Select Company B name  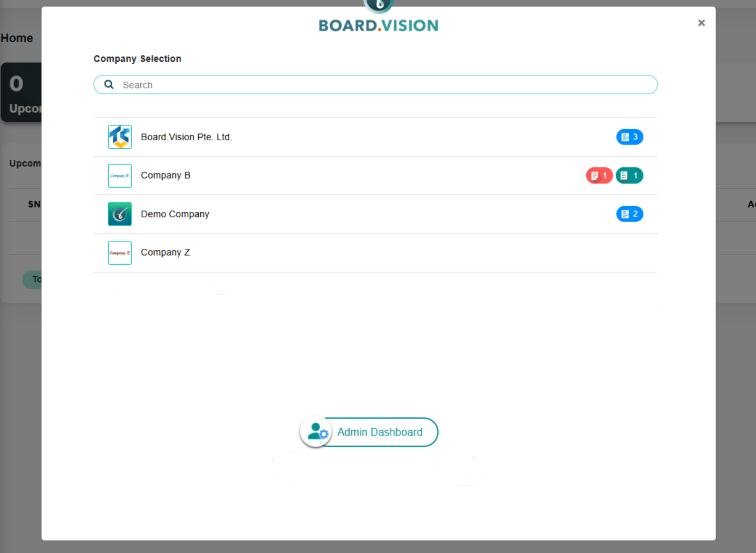[166, 176]
